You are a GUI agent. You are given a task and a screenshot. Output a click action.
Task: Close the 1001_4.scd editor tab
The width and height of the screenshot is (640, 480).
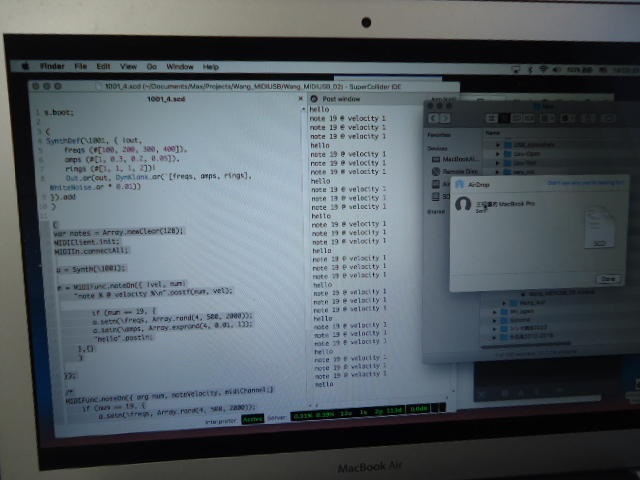(x=301, y=98)
